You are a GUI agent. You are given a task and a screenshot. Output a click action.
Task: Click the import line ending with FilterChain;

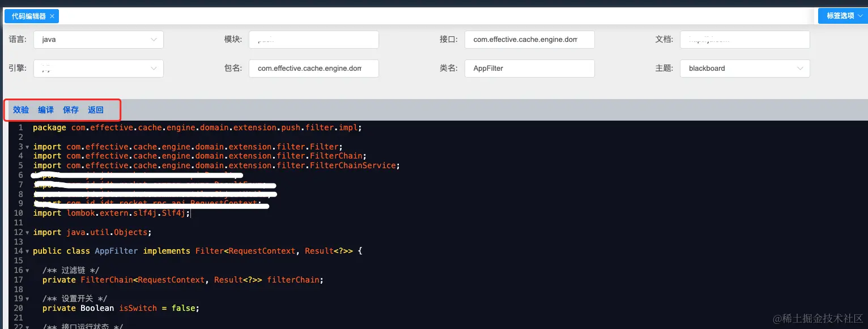200,156
